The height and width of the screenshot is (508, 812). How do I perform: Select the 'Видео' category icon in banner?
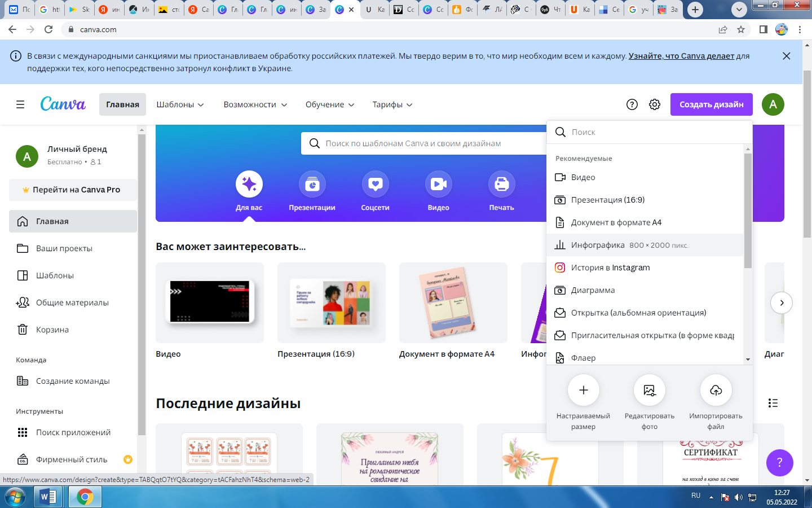coord(439,184)
